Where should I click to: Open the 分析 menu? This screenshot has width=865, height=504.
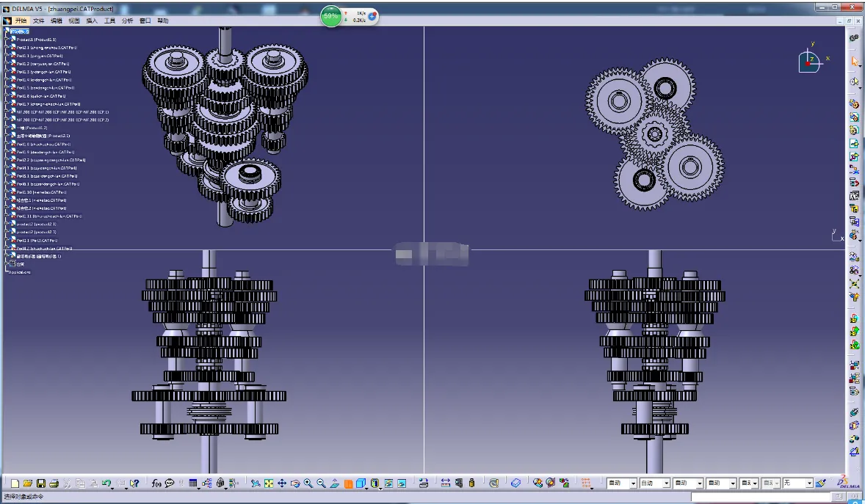[x=128, y=21]
